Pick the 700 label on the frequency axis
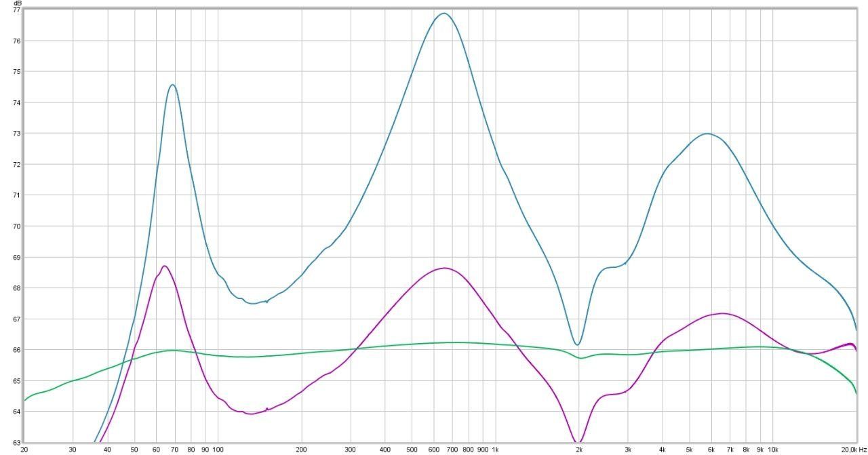 pos(452,450)
